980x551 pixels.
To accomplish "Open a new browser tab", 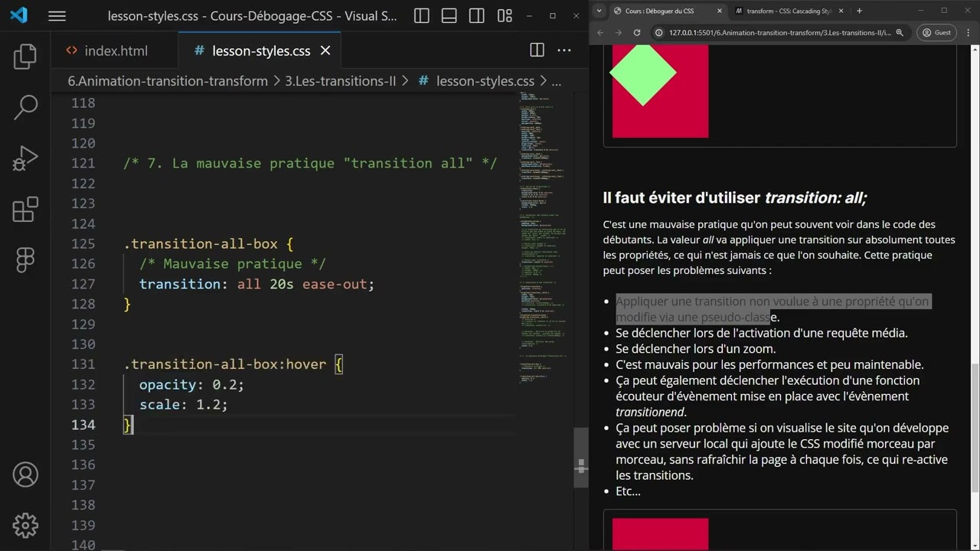I will 859,11.
